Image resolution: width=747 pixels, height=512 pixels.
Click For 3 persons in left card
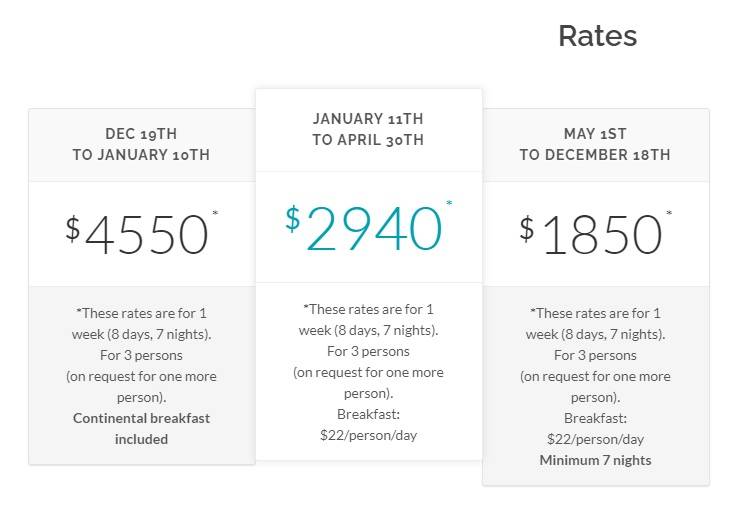(141, 355)
